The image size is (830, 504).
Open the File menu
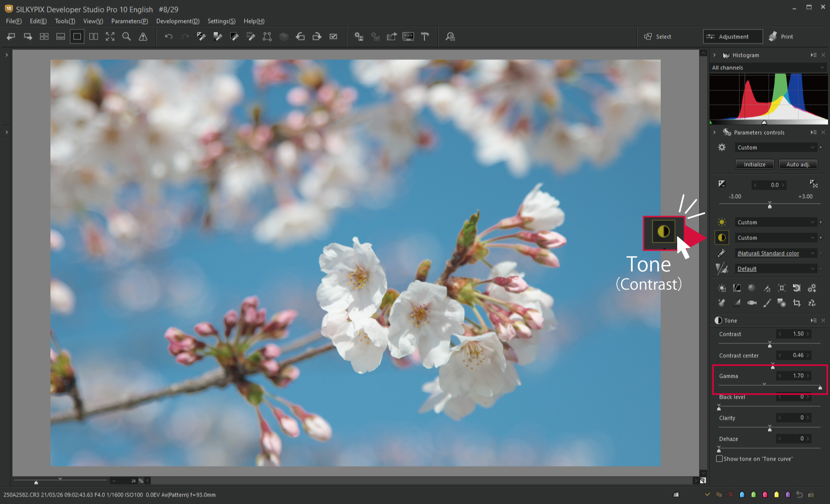(x=13, y=21)
